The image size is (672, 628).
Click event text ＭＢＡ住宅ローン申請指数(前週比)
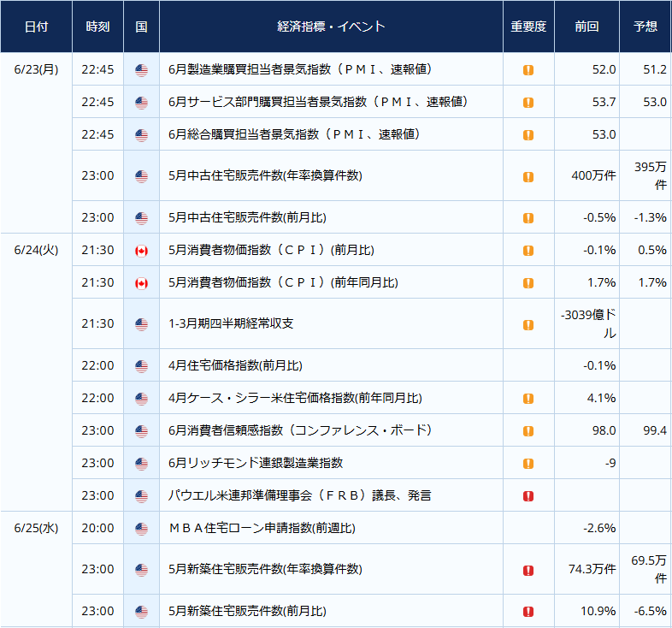coord(262,528)
